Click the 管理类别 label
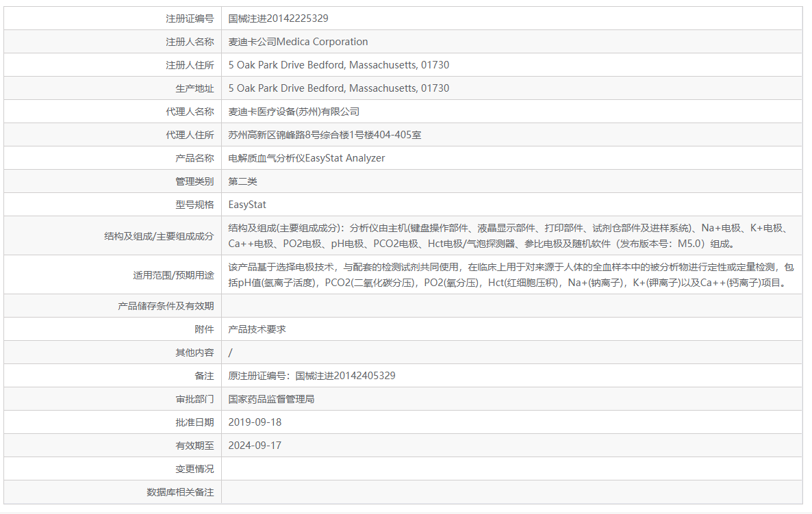812x514 pixels. pos(194,181)
